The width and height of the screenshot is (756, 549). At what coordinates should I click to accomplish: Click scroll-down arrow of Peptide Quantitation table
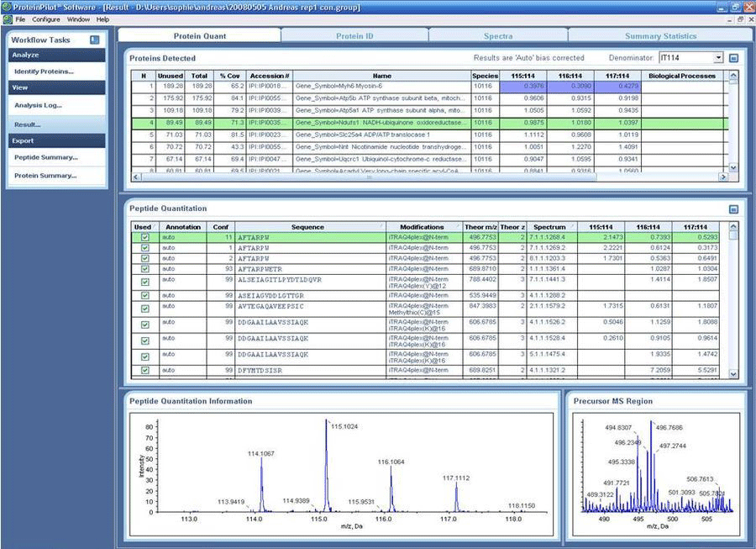pyautogui.click(x=733, y=374)
